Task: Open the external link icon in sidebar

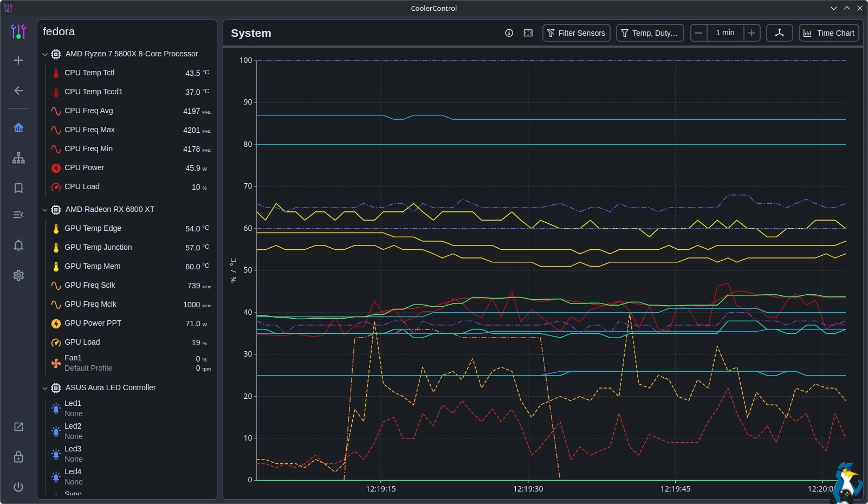Action: tap(18, 427)
